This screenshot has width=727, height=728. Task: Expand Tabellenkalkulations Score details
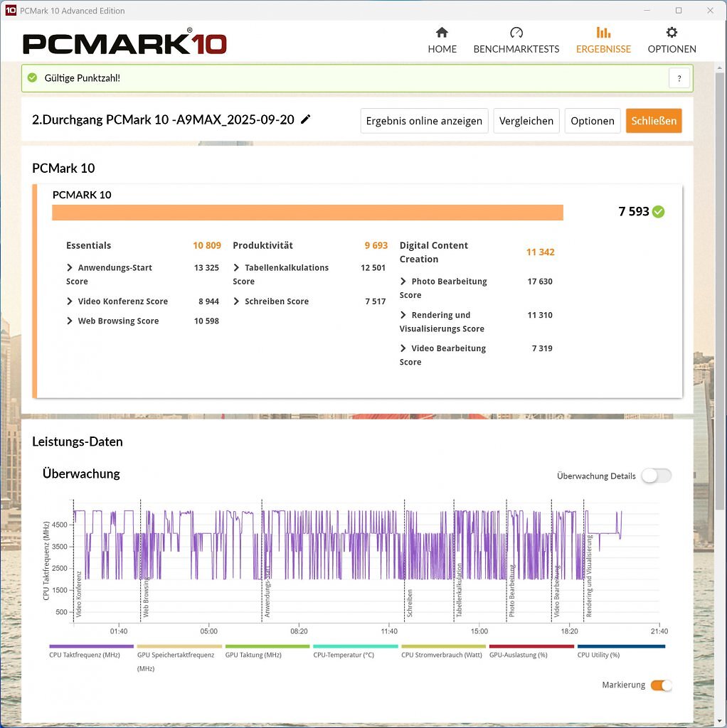(x=236, y=267)
